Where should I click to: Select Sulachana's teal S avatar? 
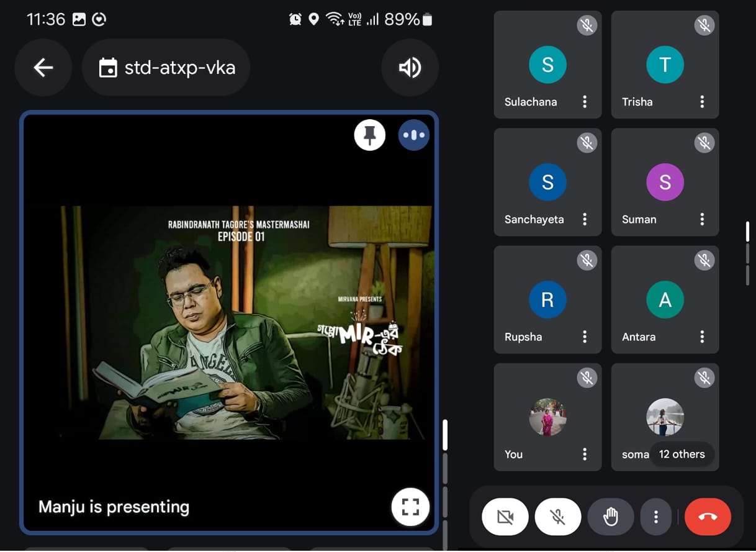coord(547,65)
